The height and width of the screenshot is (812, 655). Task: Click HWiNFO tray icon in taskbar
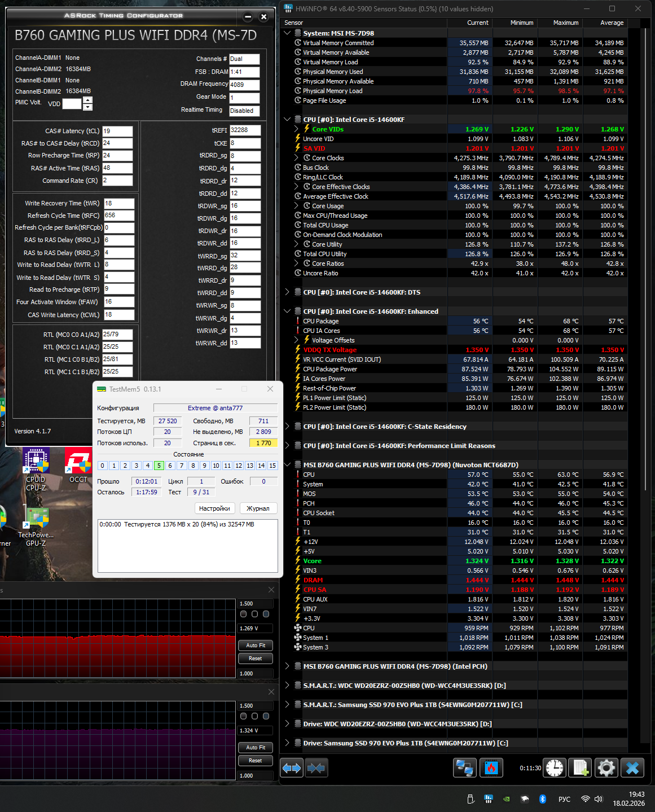(x=489, y=799)
